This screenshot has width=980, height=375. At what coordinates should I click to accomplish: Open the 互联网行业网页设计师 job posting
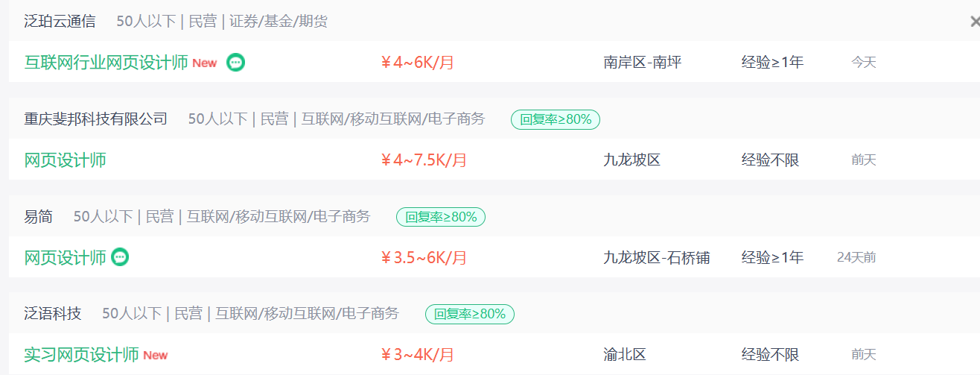[106, 63]
